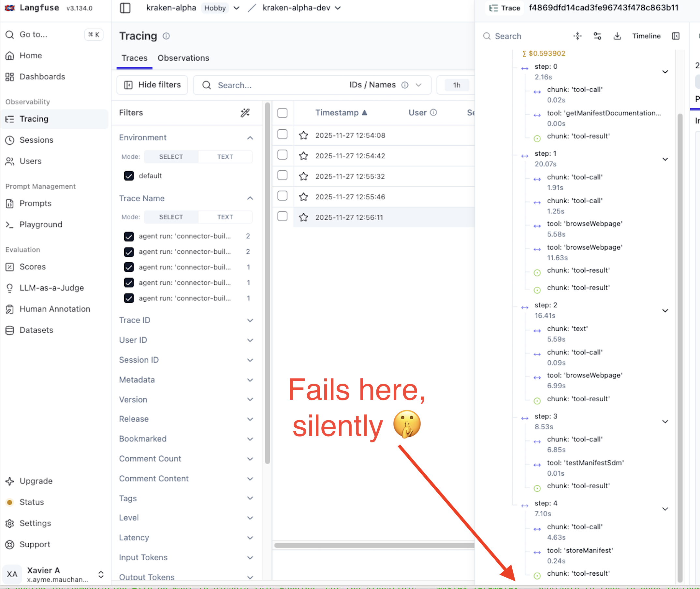Click the traces table horizontal scrollbar
Viewport: 700px width, 589px height.
[x=374, y=545]
